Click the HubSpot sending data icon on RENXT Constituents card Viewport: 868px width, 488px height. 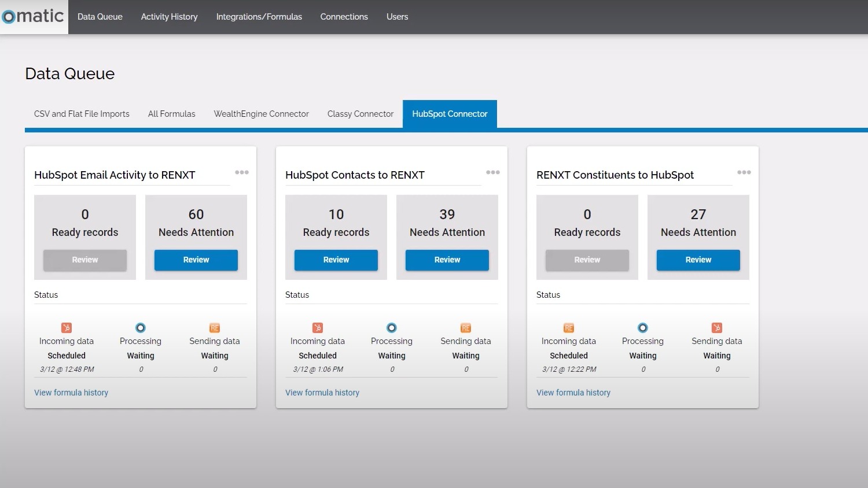716,327
